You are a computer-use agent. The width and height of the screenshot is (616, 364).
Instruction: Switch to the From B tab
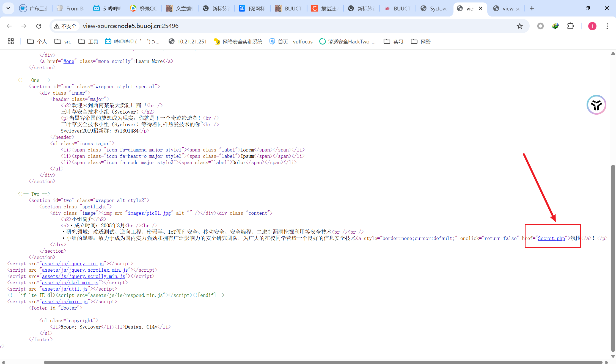[70, 9]
